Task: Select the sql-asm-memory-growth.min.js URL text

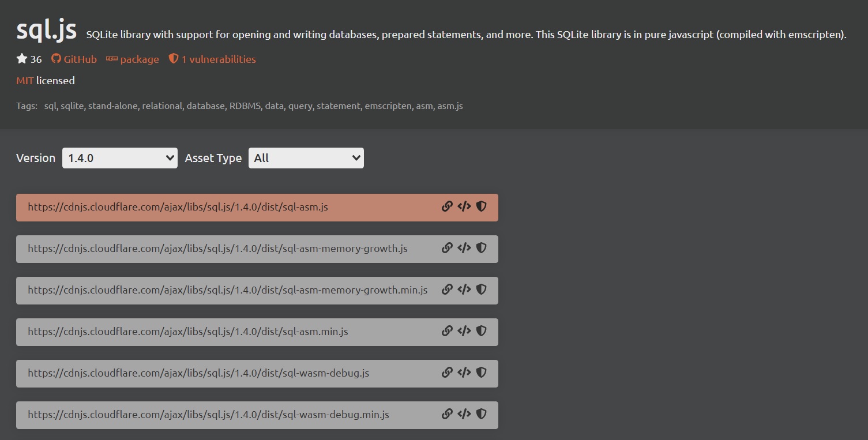Action: [x=228, y=289]
